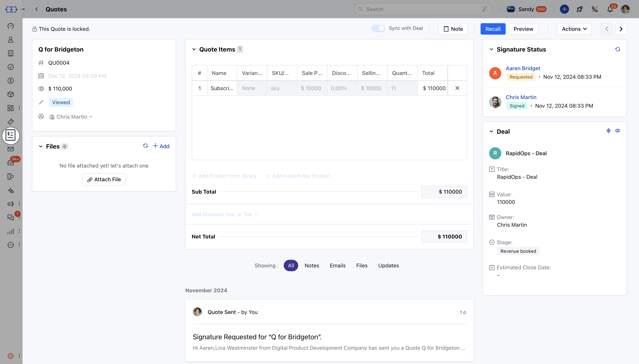Screen dimensions: 639x364
Task: Open the campaigns megaphone icon in sidebar
Action: click(10, 204)
